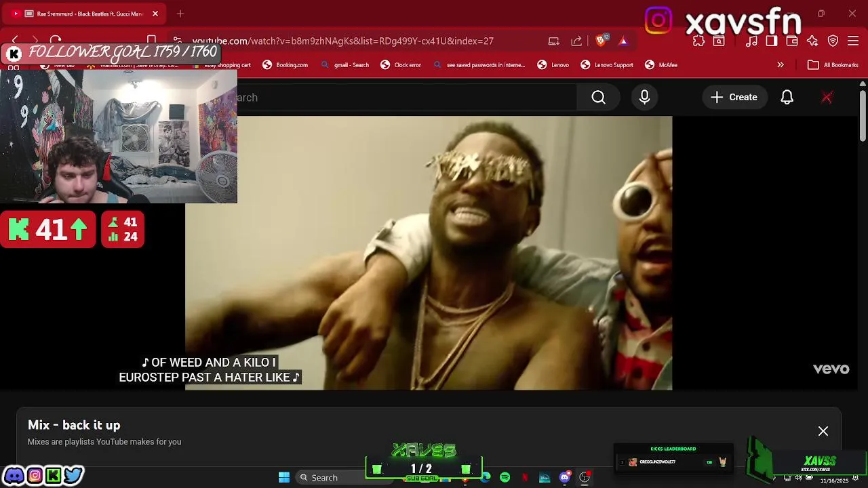Open YouTube notifications bell
This screenshot has height=488, width=868.
787,98
